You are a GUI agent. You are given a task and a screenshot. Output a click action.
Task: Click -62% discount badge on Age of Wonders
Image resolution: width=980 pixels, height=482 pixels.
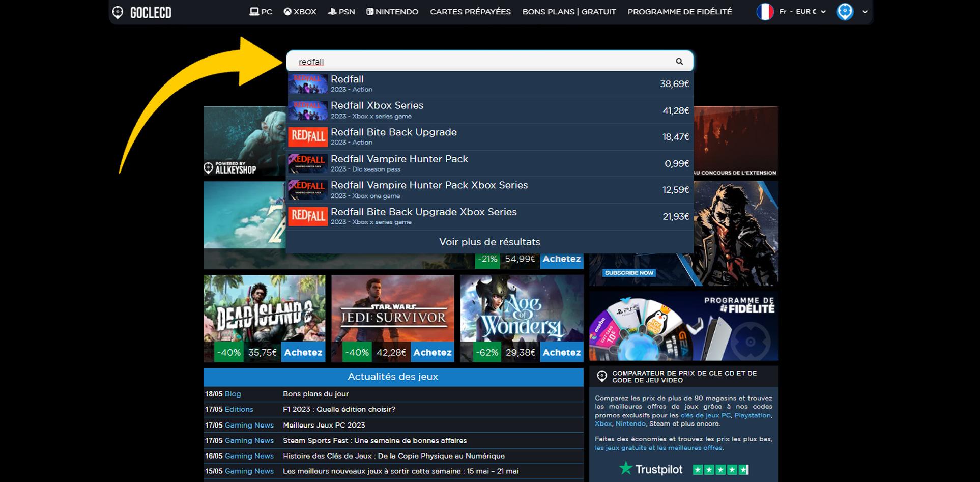[487, 352]
